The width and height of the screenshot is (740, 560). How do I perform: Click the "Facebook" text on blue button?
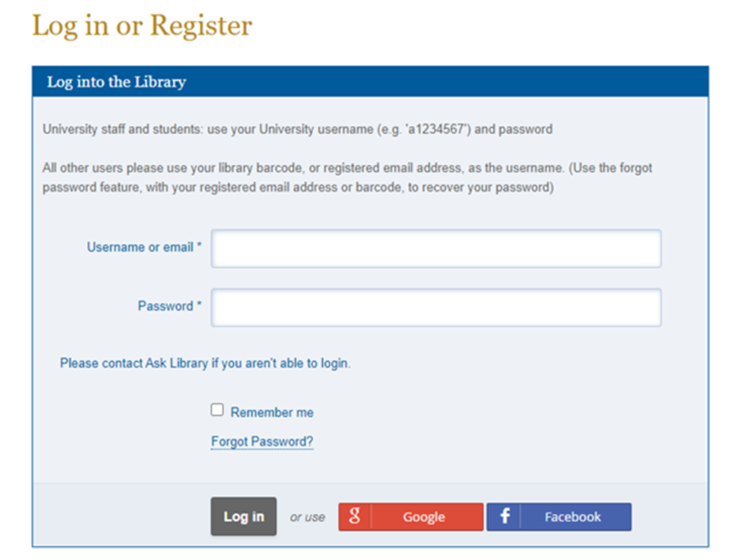[572, 517]
